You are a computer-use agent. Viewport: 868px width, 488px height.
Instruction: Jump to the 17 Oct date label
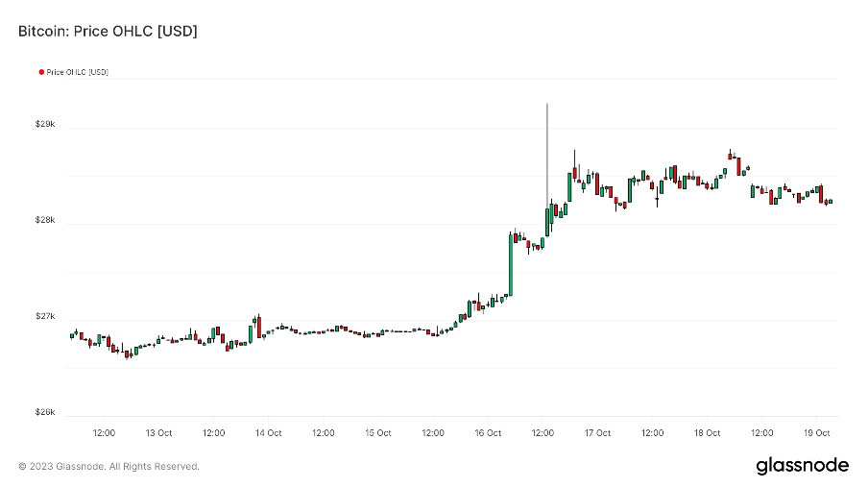click(597, 433)
